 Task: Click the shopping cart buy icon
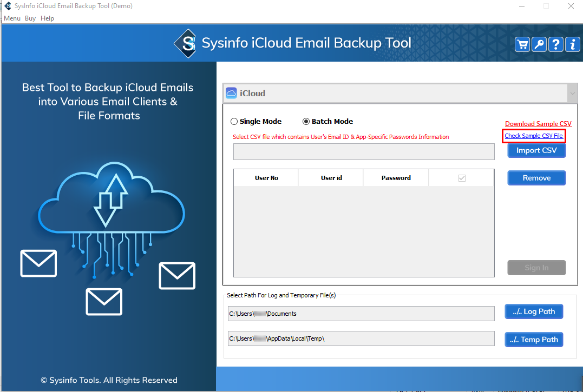(x=522, y=44)
